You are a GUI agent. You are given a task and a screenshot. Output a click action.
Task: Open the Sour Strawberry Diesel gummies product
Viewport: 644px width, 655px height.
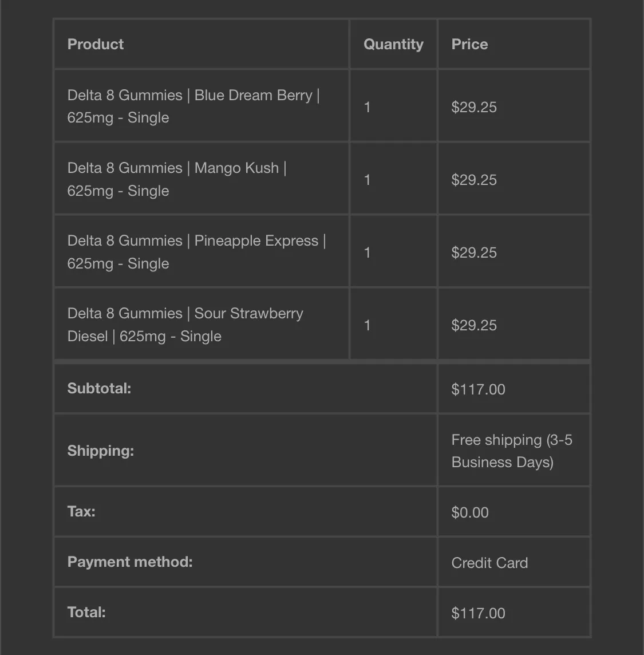(x=185, y=325)
